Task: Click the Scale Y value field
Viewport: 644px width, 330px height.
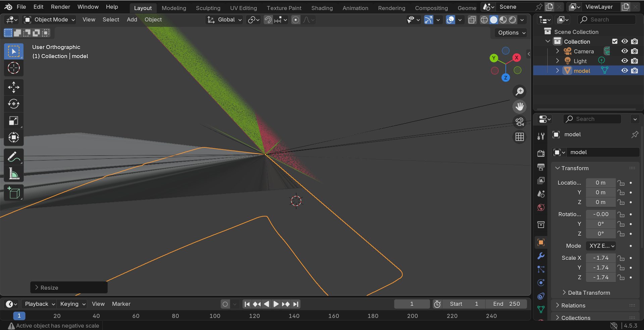Action: coord(601,268)
